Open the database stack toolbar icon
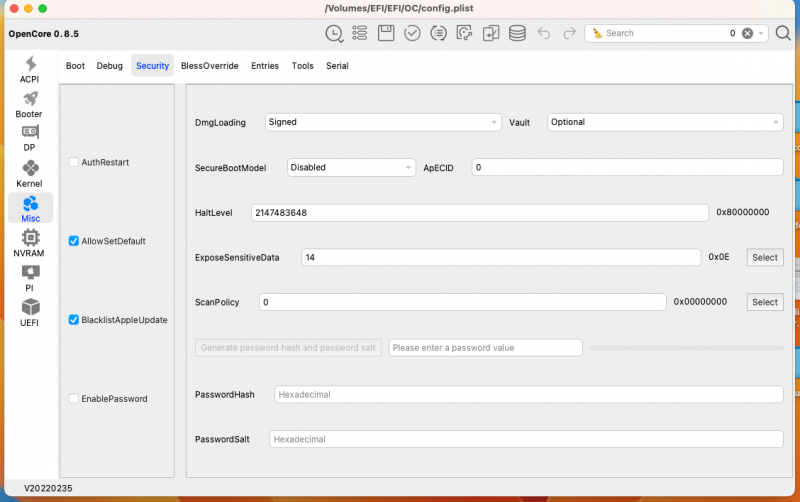This screenshot has width=800, height=502. pyautogui.click(x=517, y=33)
